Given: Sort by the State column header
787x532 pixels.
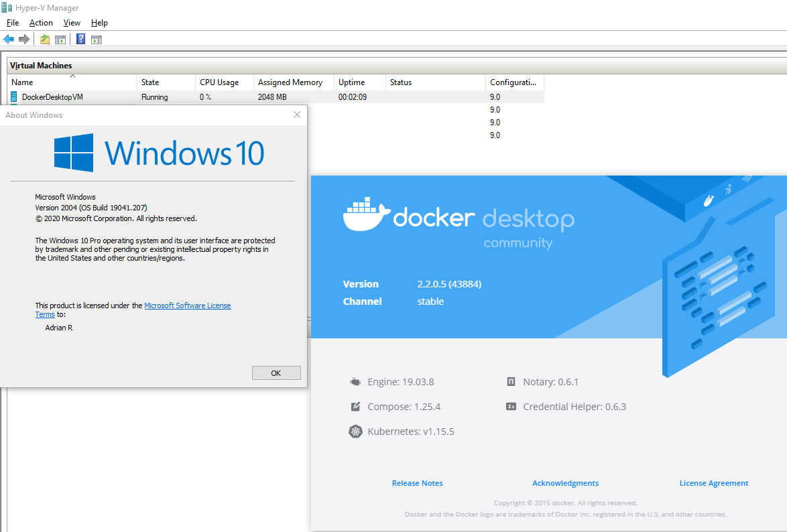Looking at the screenshot, I should [166, 82].
